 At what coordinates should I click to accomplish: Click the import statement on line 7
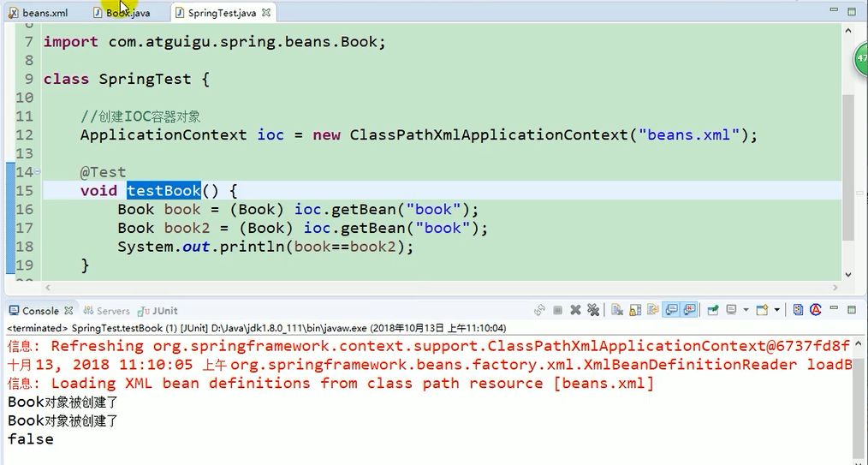tap(214, 42)
